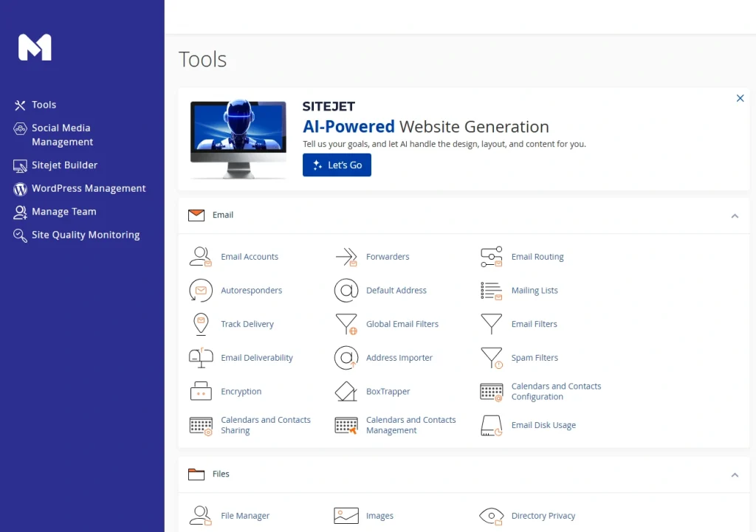Screen dimensions: 756x532
Task: Click the Let's Go button
Action: [337, 165]
